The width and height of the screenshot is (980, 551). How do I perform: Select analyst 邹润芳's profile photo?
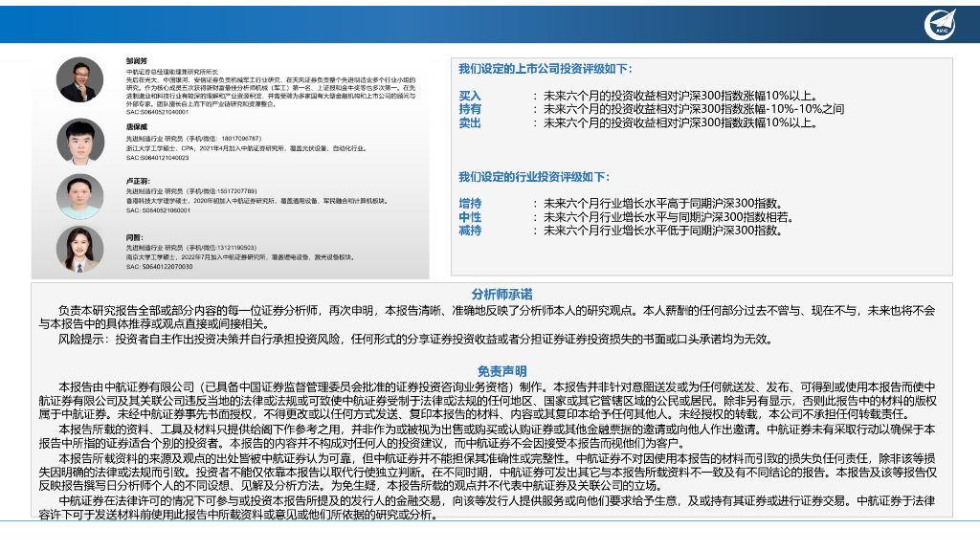78,81
